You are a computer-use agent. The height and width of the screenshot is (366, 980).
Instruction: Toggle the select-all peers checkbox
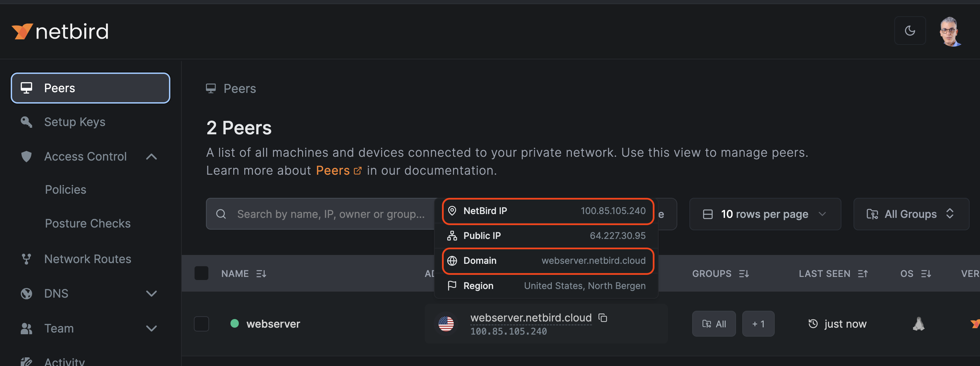coord(201,273)
